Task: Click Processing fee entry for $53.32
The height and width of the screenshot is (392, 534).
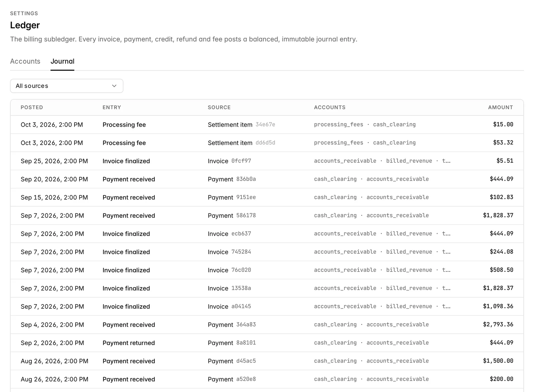Action: click(124, 143)
